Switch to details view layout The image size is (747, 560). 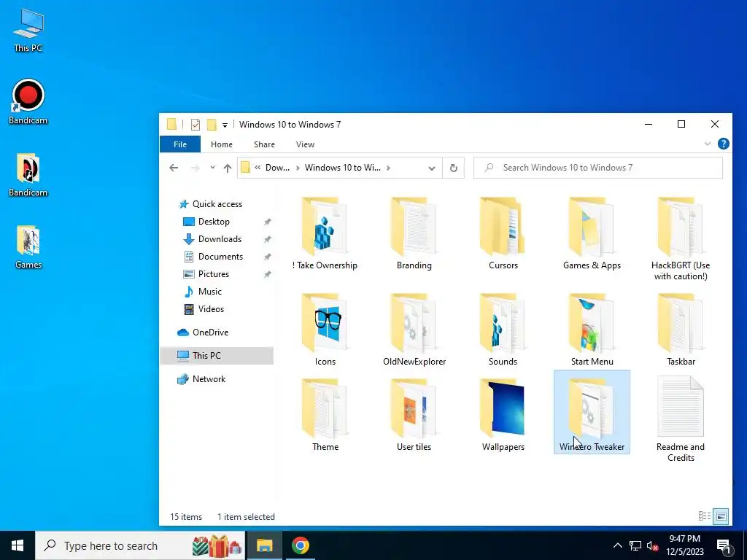[705, 516]
